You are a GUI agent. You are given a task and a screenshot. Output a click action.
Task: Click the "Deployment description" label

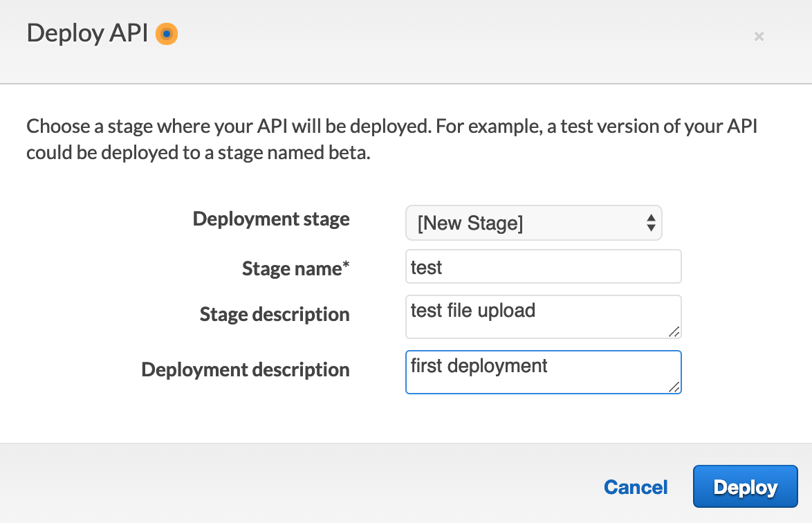(246, 369)
